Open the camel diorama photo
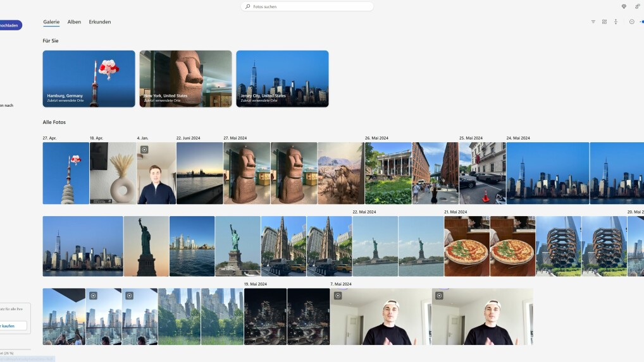Viewport: 644px width, 362px height. tap(341, 173)
